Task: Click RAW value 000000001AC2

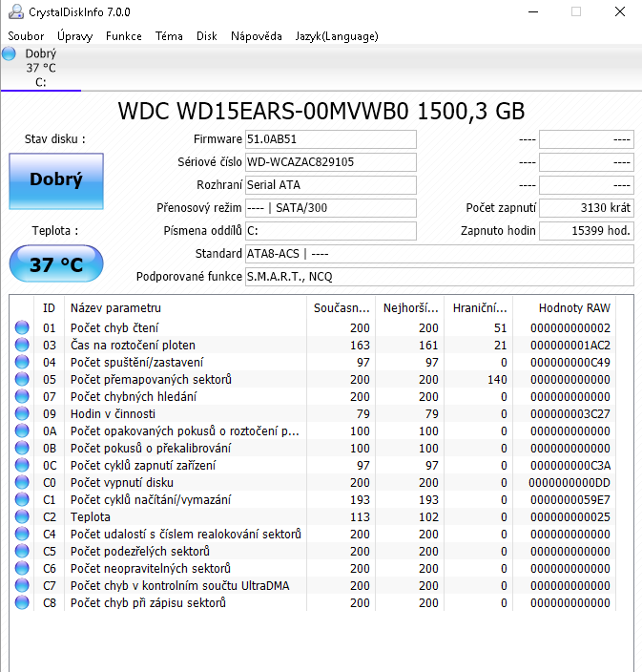Action: coord(570,345)
